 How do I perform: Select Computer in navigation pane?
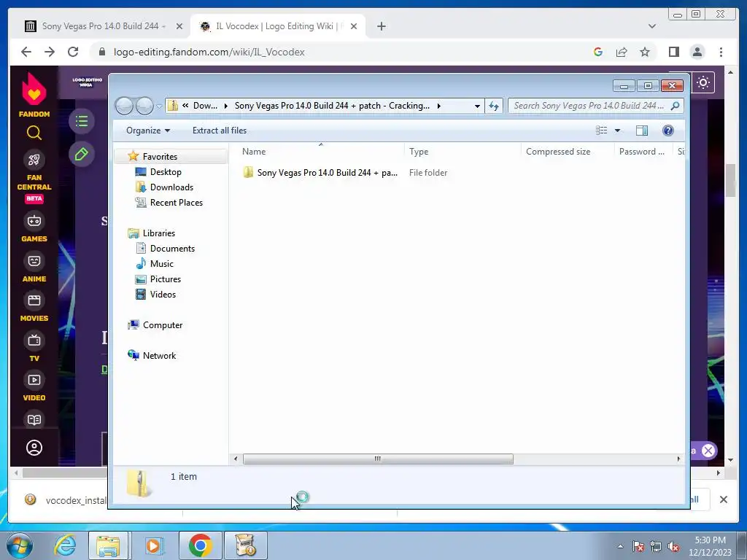163,325
